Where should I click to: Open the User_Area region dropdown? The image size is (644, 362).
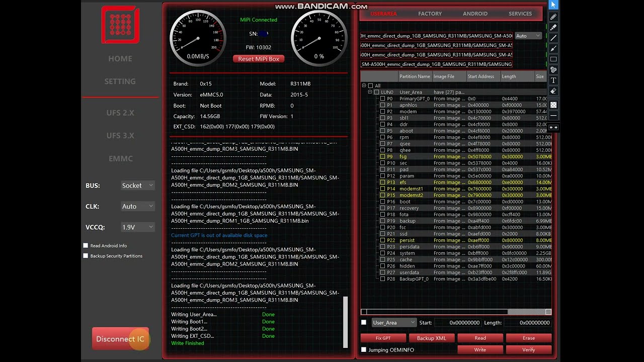(x=394, y=322)
